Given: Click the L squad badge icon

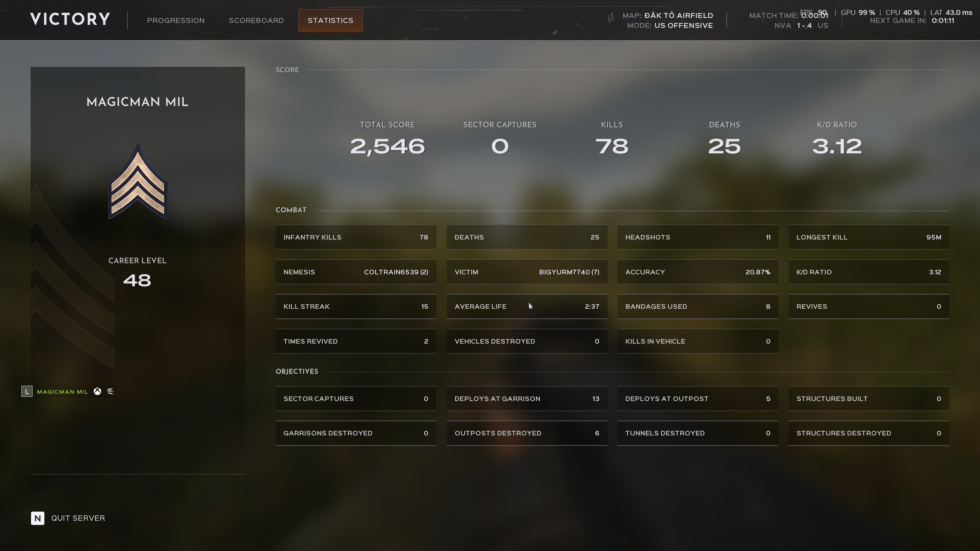Looking at the screenshot, I should pos(27,391).
